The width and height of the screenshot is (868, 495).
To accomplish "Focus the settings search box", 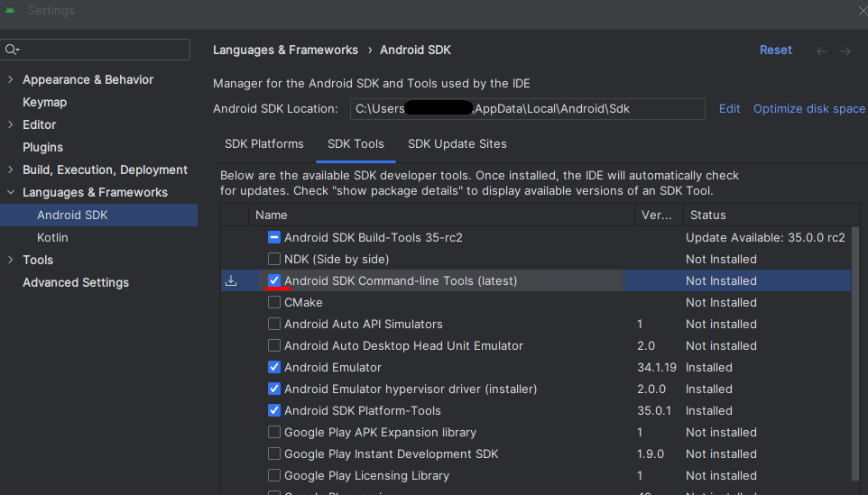I will 96,50.
